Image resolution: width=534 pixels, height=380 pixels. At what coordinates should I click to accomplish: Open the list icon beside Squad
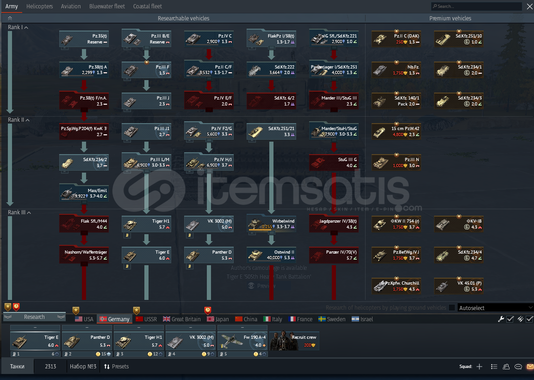click(x=494, y=366)
